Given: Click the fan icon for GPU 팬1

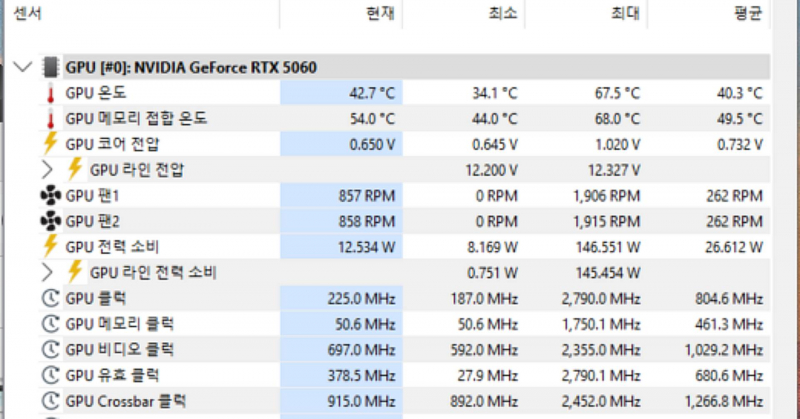Looking at the screenshot, I should (x=51, y=196).
